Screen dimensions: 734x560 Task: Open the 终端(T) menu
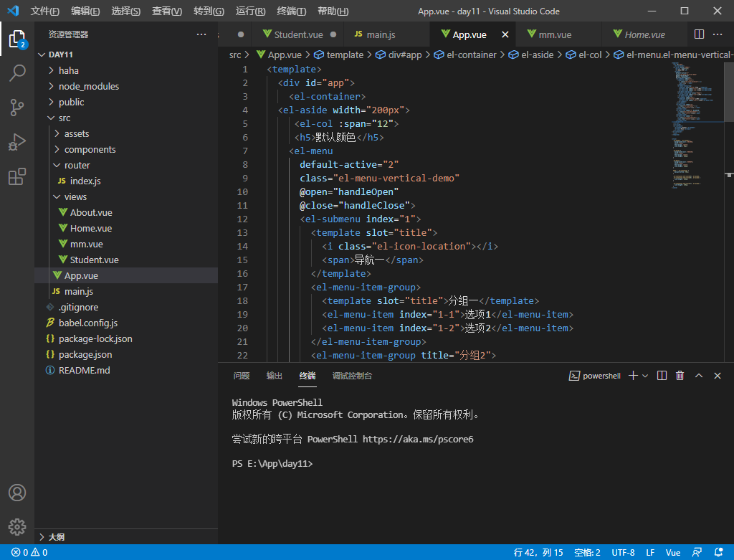click(291, 11)
